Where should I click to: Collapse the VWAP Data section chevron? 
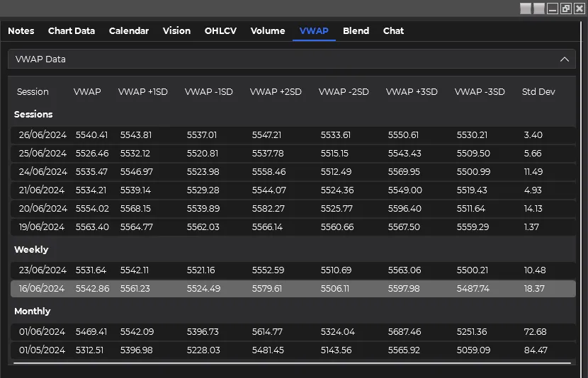click(565, 59)
